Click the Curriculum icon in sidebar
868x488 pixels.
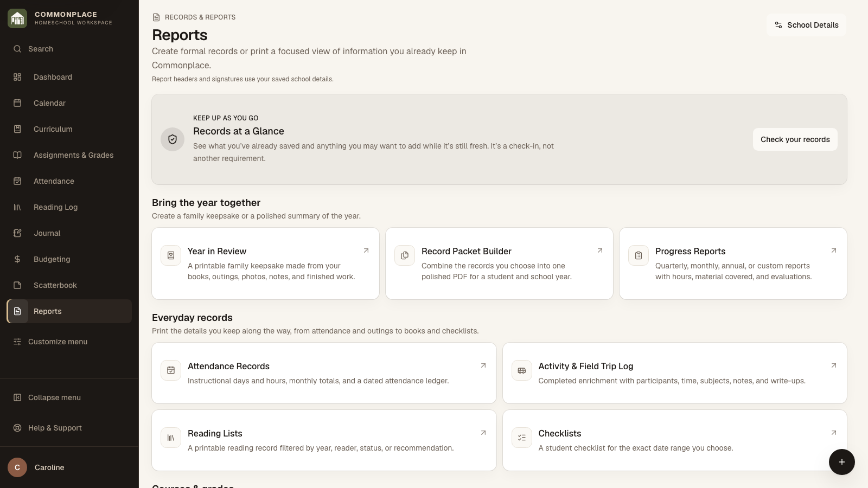[x=17, y=129]
